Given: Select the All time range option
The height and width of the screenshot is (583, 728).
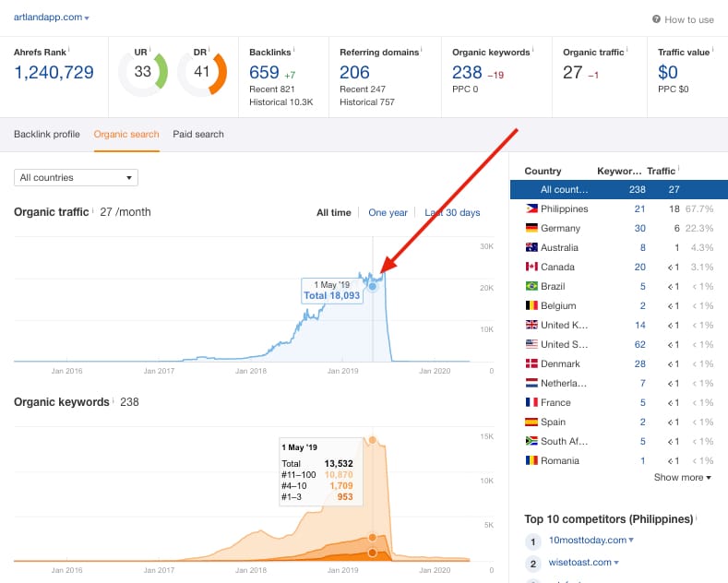Looking at the screenshot, I should (x=334, y=212).
